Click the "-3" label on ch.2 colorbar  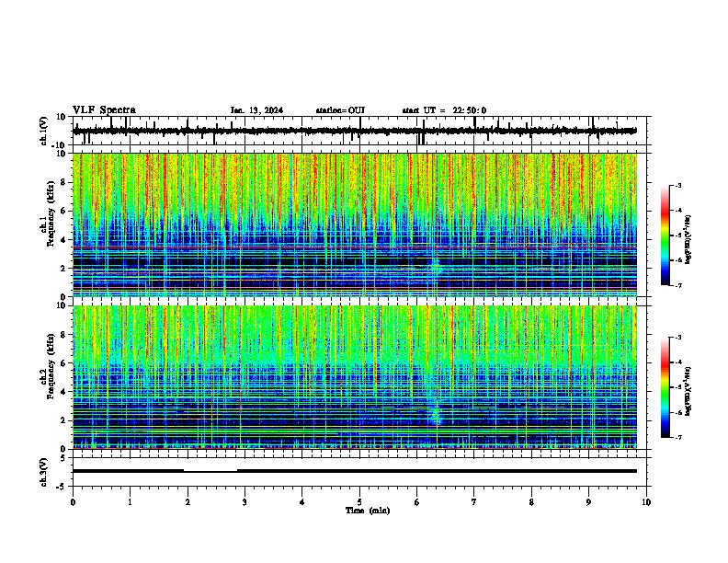tap(678, 338)
